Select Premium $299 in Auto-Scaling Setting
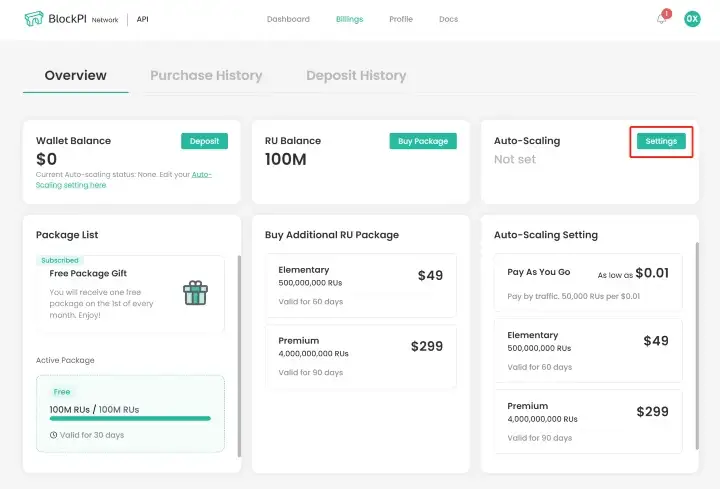Image resolution: width=720 pixels, height=489 pixels. point(588,422)
